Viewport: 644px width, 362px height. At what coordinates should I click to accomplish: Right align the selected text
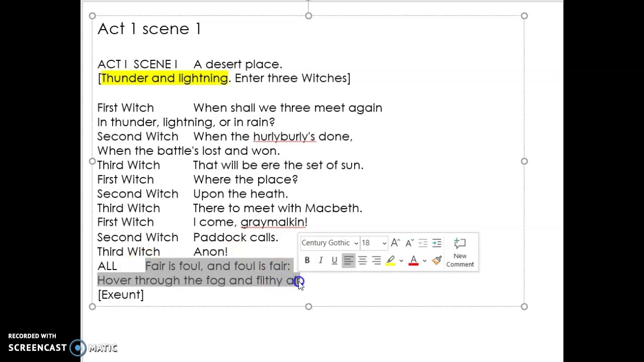pyautogui.click(x=376, y=260)
